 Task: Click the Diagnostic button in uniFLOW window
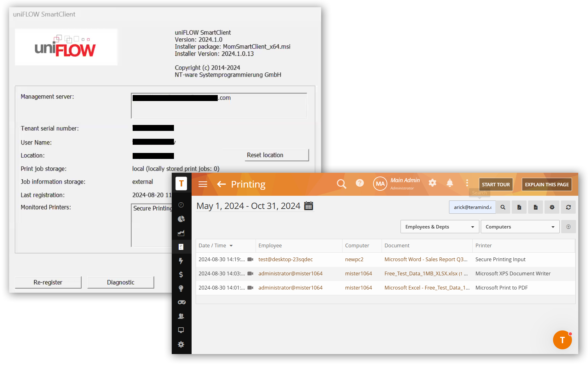121,282
